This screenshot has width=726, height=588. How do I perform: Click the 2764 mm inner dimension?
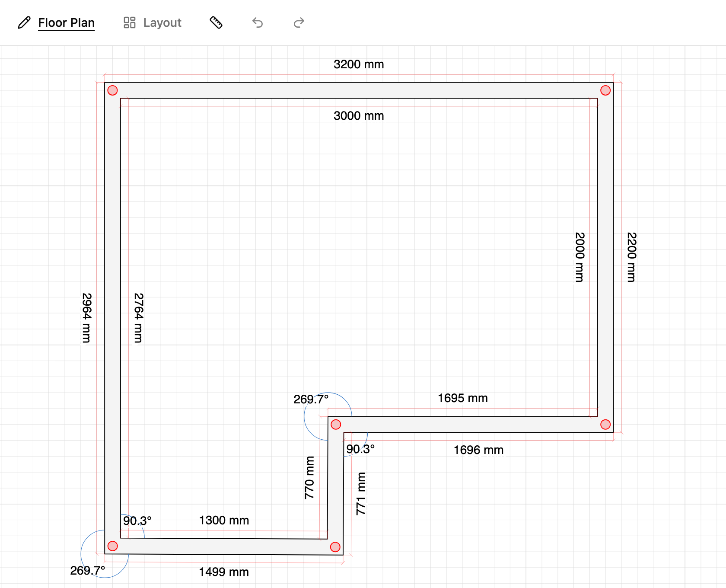(x=138, y=318)
